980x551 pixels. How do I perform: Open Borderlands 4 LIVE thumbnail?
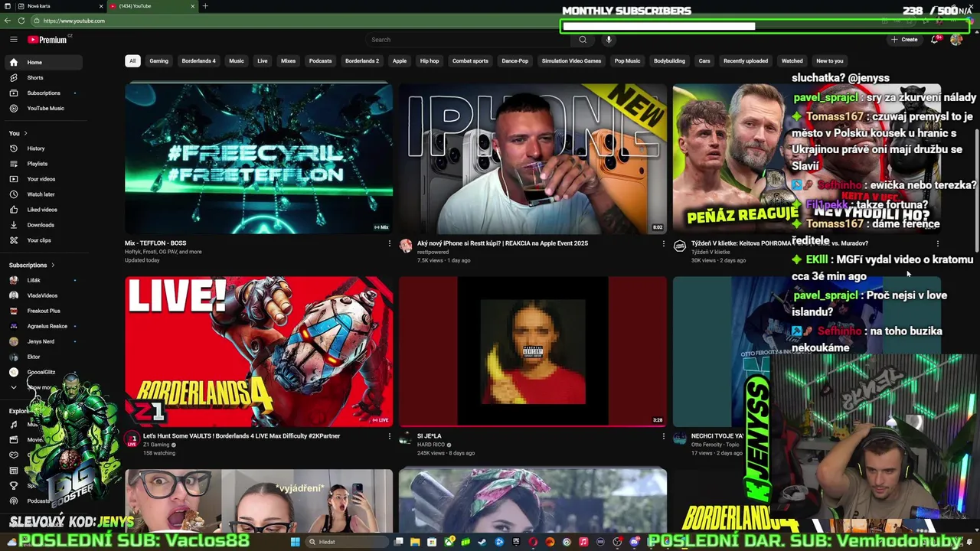(259, 351)
